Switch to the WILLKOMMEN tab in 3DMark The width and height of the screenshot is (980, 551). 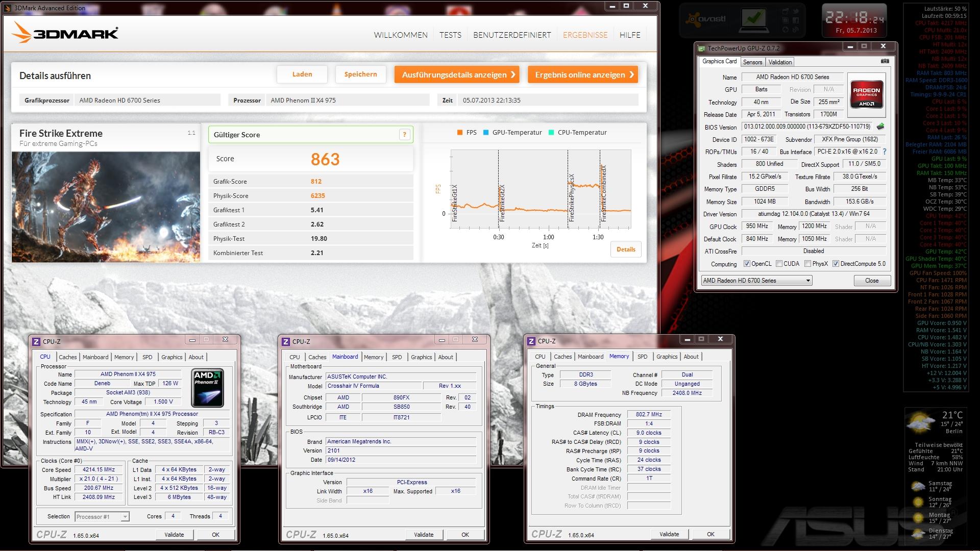401,35
